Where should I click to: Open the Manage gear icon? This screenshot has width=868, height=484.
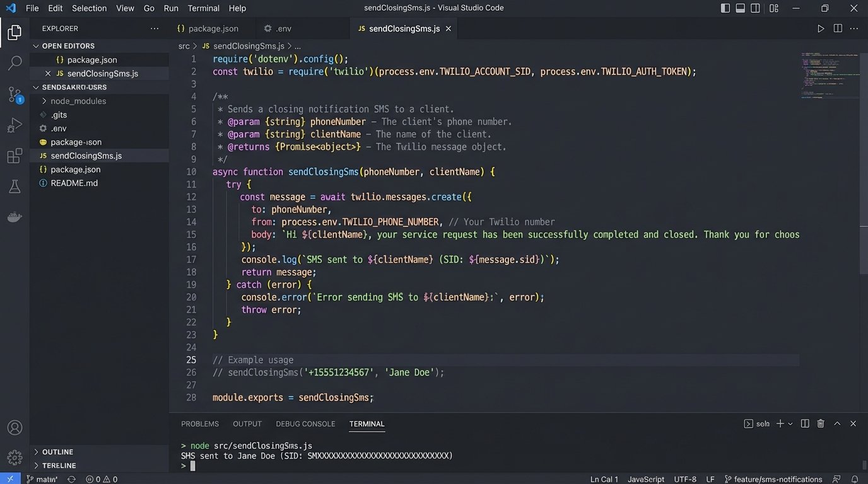point(14,458)
